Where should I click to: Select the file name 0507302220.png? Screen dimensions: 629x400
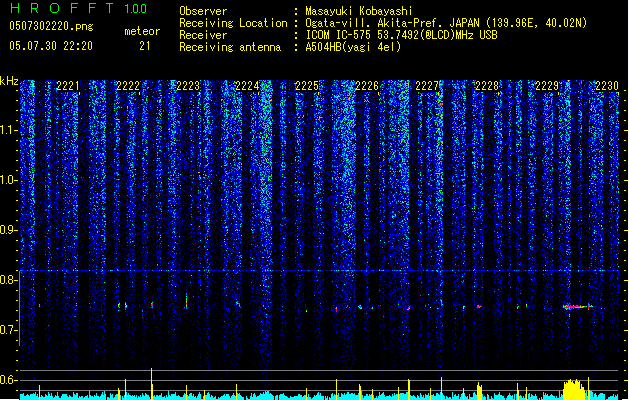51,27
